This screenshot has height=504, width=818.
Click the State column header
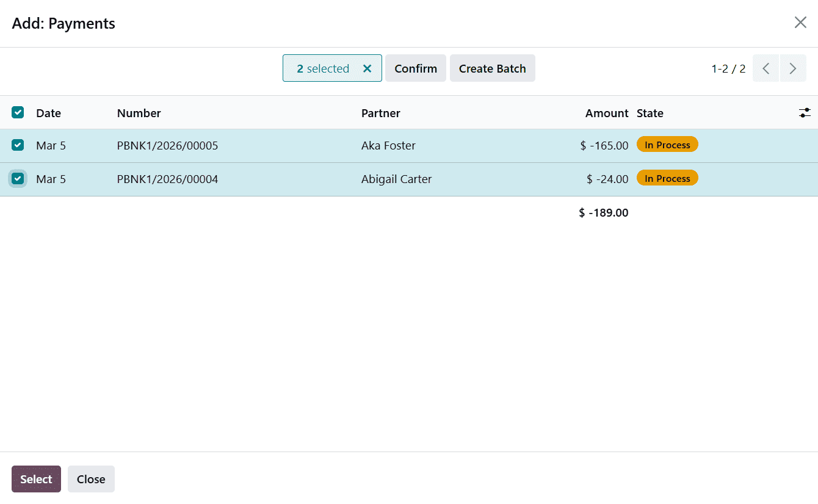pyautogui.click(x=650, y=113)
